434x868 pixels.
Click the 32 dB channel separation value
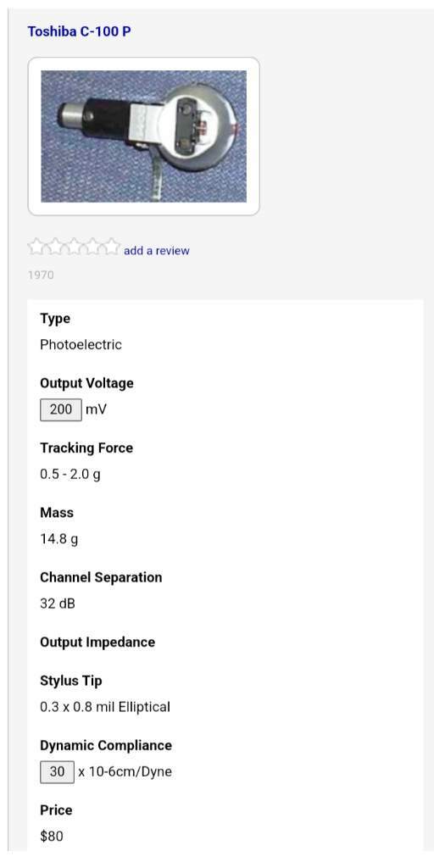pos(58,604)
